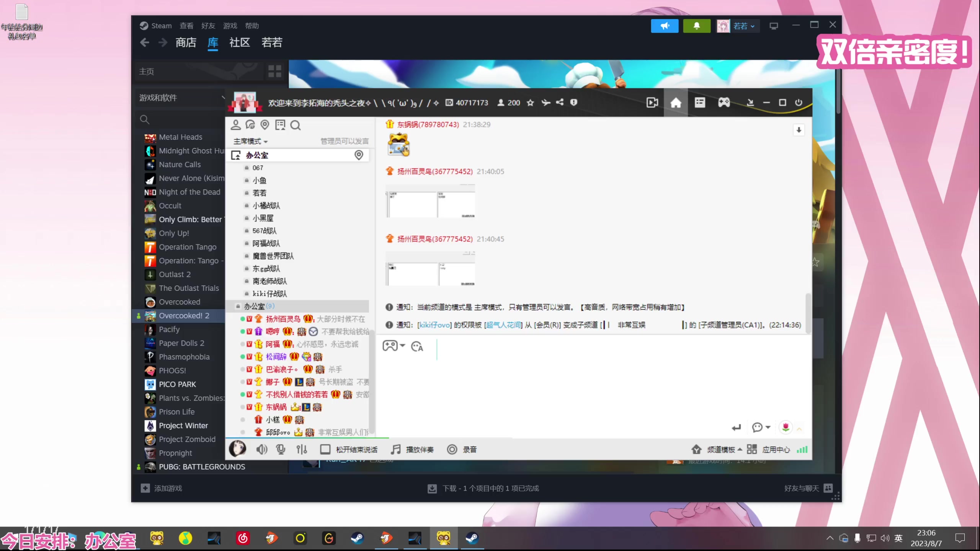Click the search icon in the channel panel

point(296,125)
